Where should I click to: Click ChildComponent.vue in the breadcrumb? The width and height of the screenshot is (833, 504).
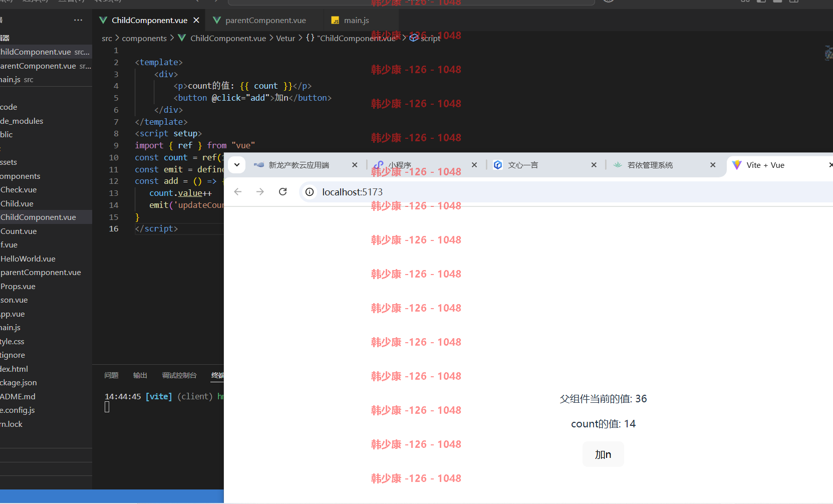228,39
